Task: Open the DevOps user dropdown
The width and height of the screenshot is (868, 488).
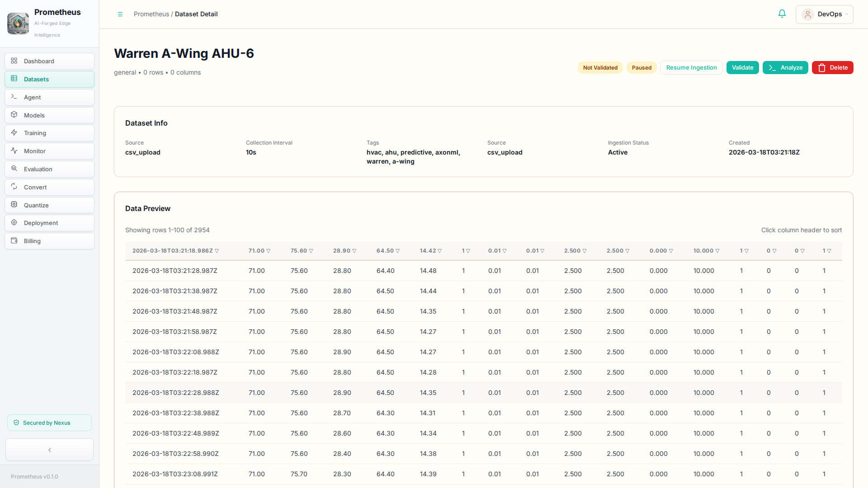Action: pos(824,14)
